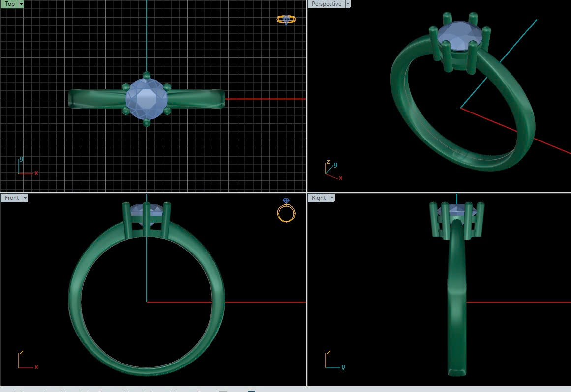Select the blue gemstone in Top viewport

coord(147,99)
